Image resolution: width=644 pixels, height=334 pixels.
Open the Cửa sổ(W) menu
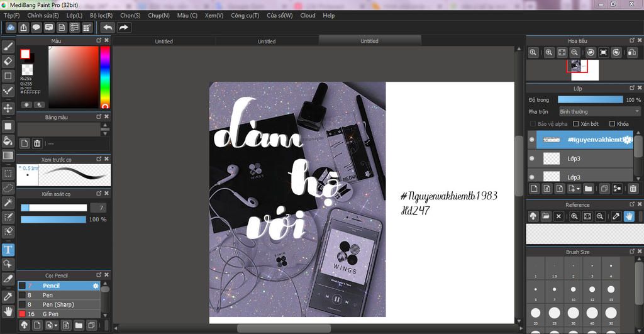click(x=280, y=15)
